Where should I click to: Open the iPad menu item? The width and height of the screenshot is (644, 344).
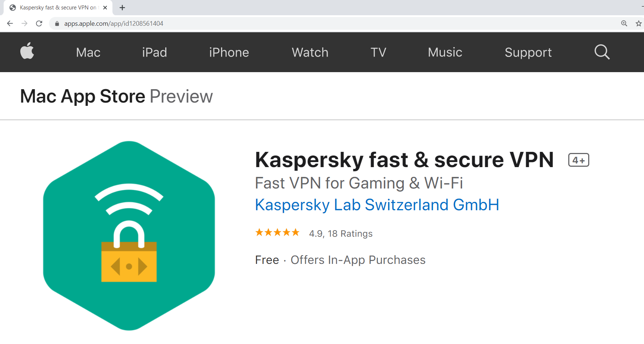click(154, 53)
